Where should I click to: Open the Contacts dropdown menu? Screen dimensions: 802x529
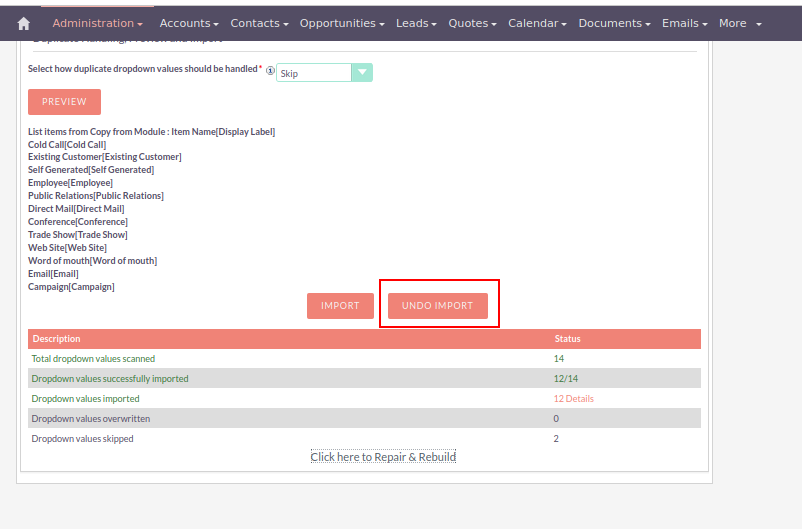point(259,23)
